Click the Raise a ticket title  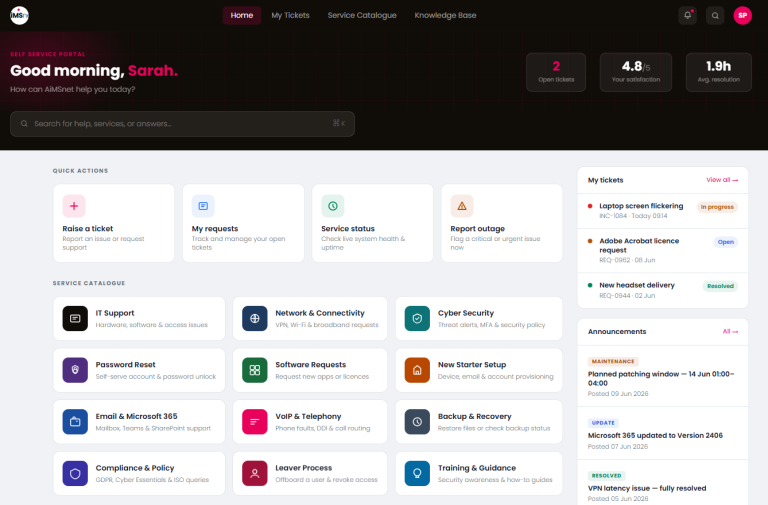(x=88, y=228)
